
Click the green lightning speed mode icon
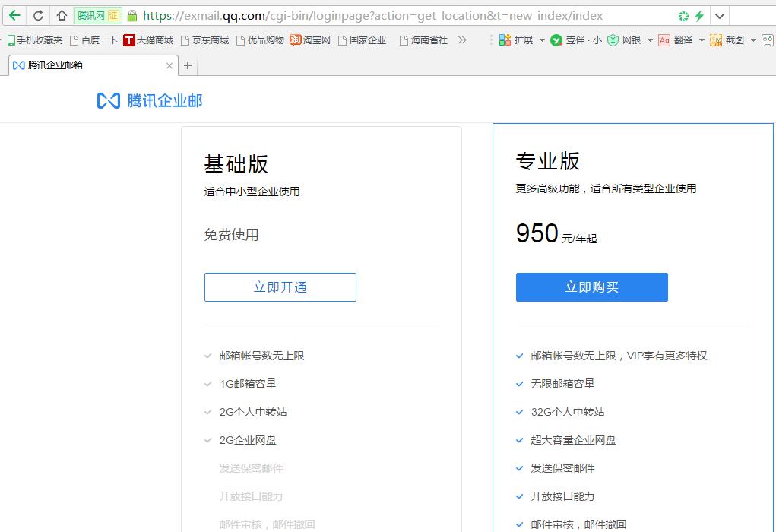coord(699,16)
